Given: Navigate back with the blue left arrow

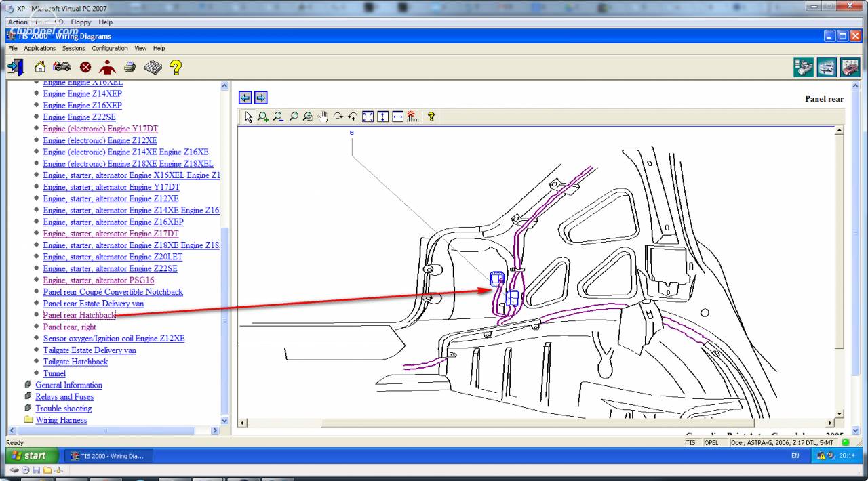Looking at the screenshot, I should click(x=245, y=98).
